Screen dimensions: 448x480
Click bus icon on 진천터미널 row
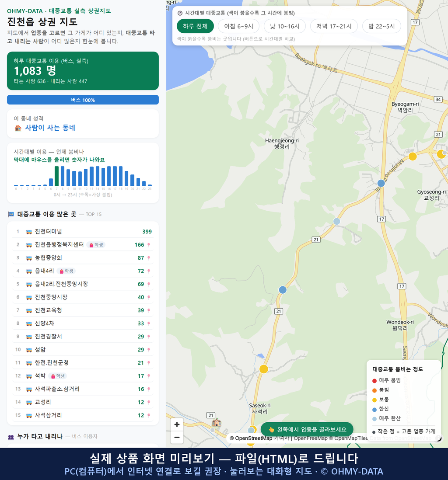[29, 232]
